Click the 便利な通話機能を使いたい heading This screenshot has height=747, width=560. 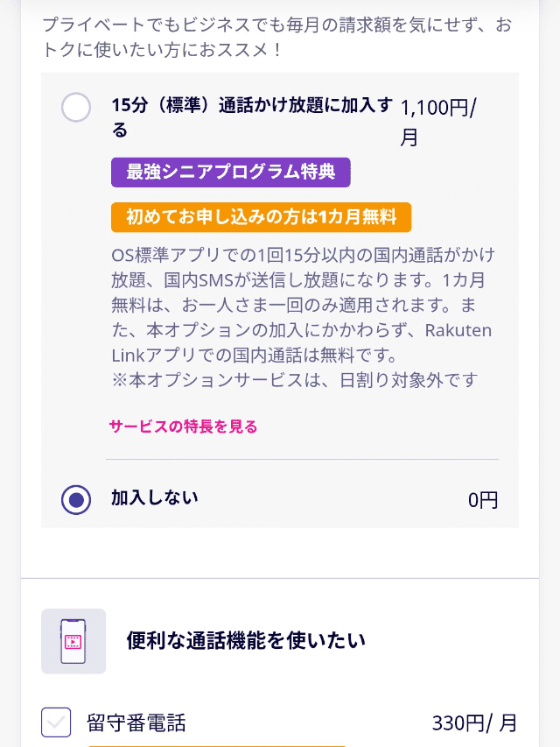pos(246,641)
